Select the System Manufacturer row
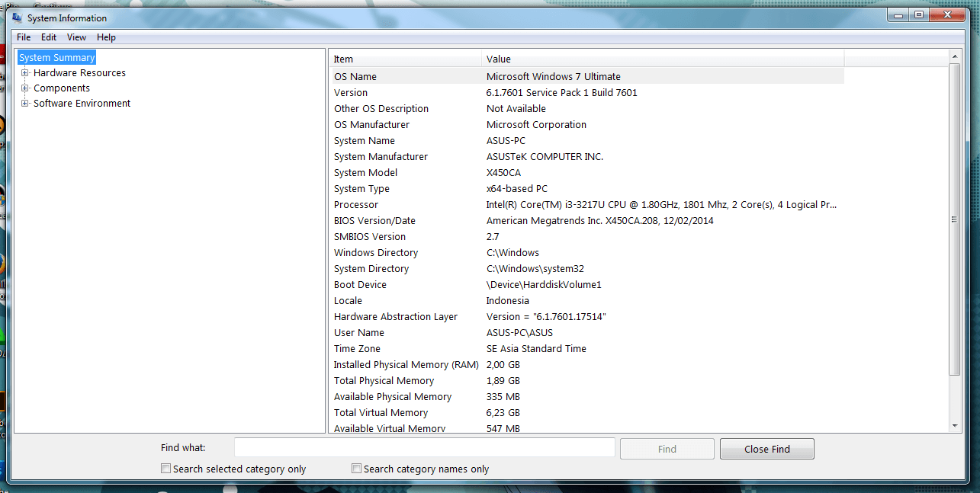 (x=586, y=156)
